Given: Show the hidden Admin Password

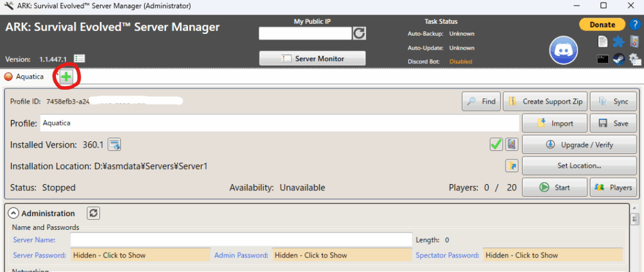Looking at the screenshot, I should (342, 255).
